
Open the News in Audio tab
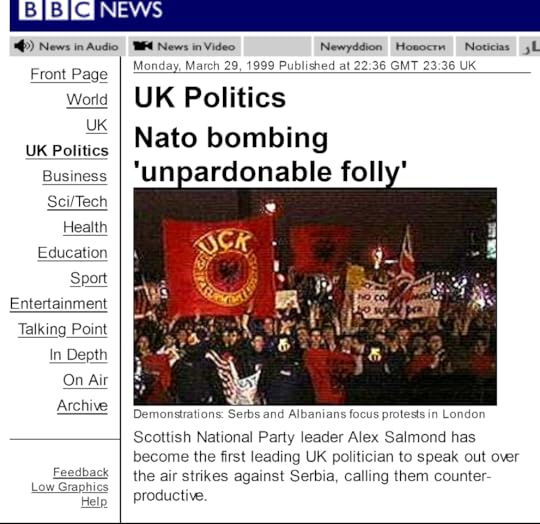tap(68, 46)
